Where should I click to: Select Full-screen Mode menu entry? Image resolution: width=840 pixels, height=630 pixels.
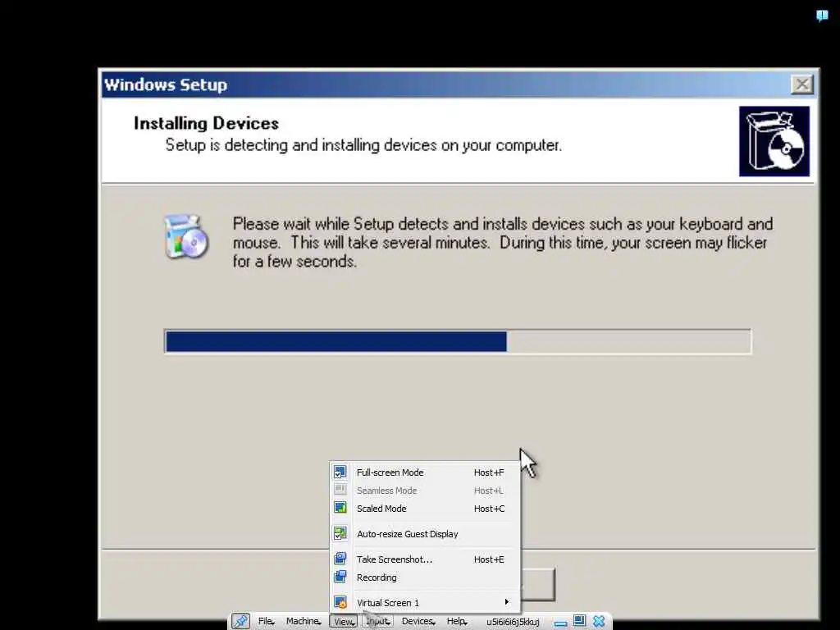point(425,472)
